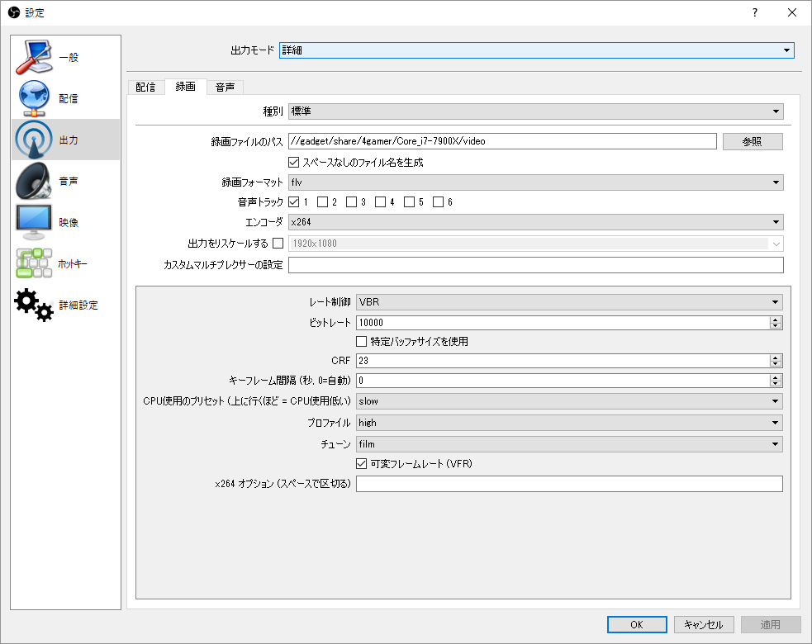Decrease CRF with spinner down arrow
This screenshot has width=812, height=644.
(775, 364)
